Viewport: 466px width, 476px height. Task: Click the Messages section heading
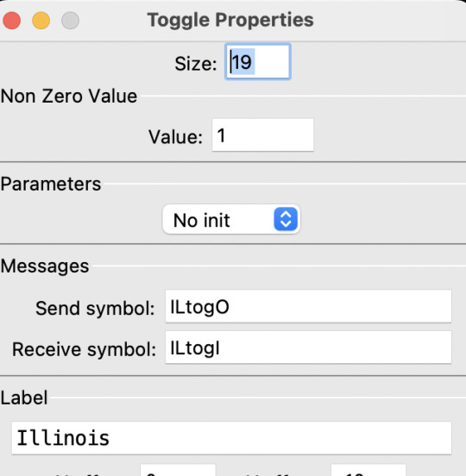pyautogui.click(x=45, y=266)
